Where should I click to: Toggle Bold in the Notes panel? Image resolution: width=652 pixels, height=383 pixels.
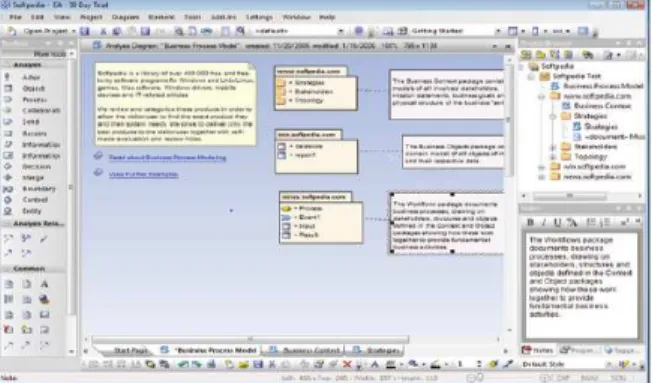click(530, 222)
